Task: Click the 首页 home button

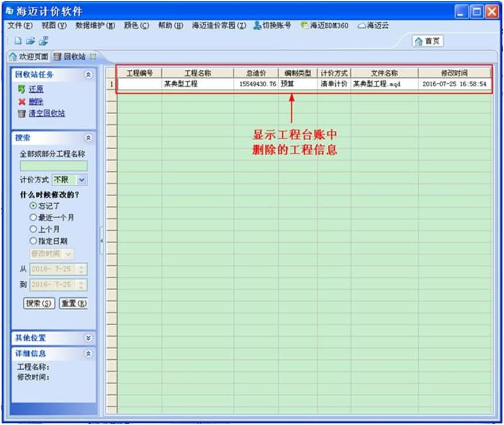Action: point(427,42)
